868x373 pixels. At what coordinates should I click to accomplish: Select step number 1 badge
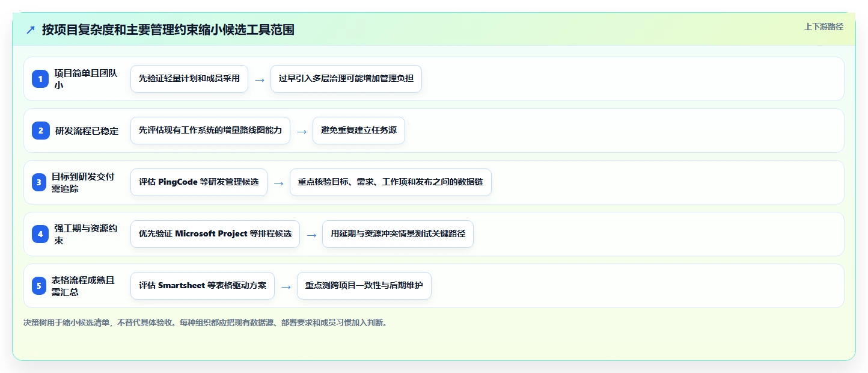[40, 79]
